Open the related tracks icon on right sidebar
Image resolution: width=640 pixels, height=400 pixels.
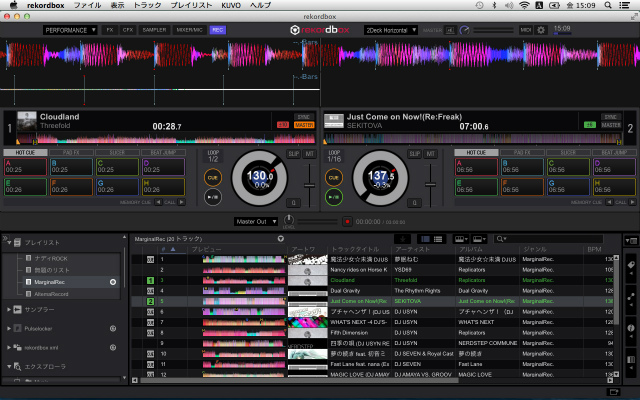(631, 297)
